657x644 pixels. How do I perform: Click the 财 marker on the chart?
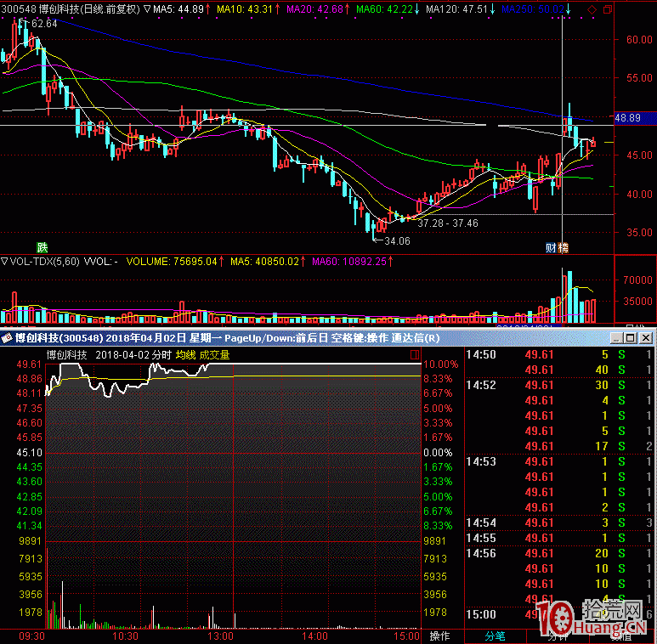point(551,248)
